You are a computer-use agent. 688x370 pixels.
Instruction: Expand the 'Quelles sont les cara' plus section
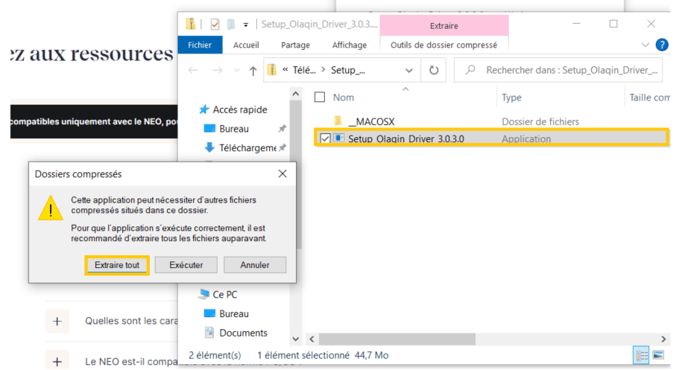57,321
